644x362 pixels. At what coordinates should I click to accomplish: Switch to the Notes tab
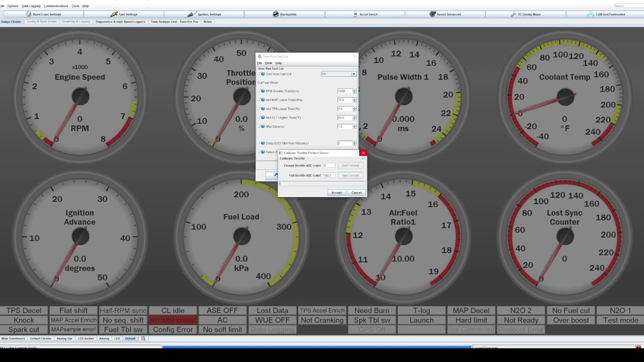(208, 22)
